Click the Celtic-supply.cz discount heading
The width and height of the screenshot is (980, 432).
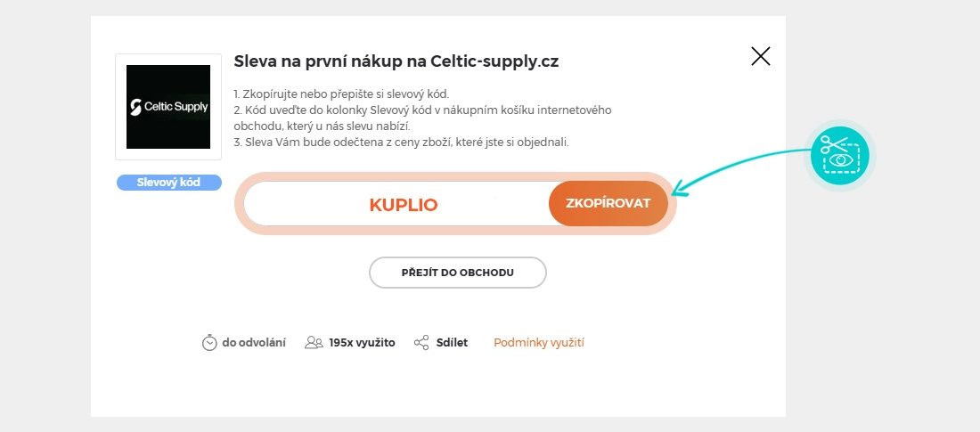pos(396,61)
